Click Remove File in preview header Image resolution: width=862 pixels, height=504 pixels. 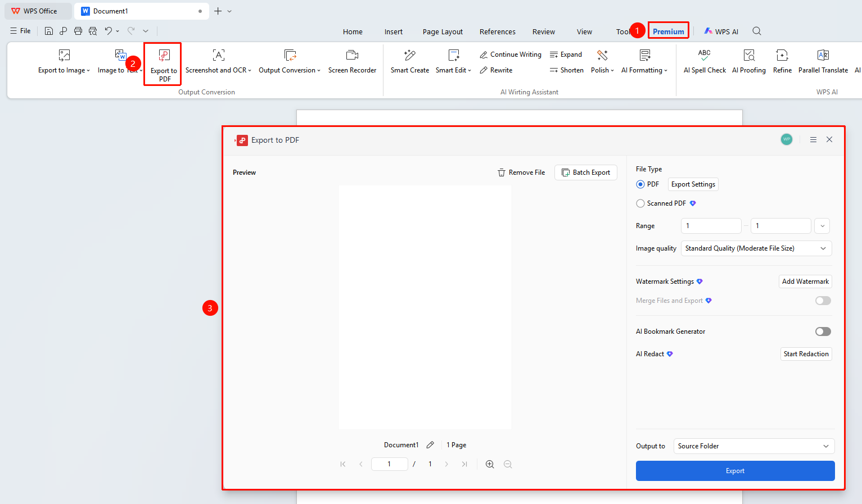coord(521,172)
